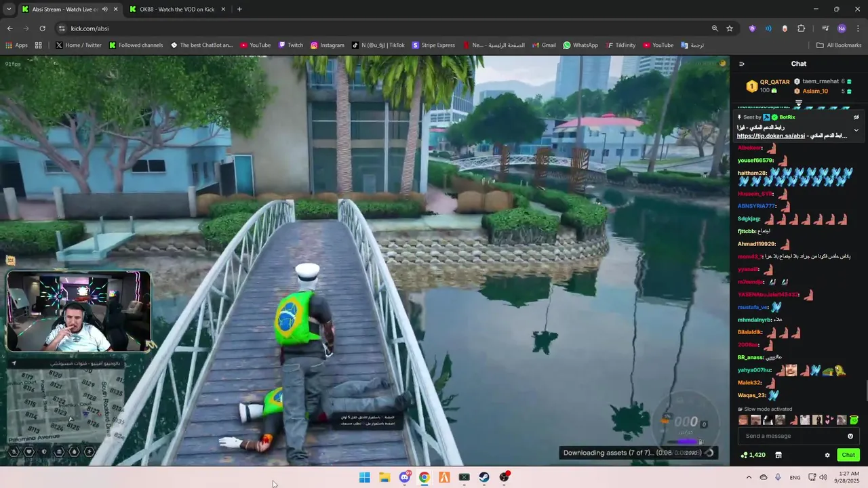Open the tip.dokan.sa/absi link
868x488 pixels.
[x=771, y=136]
